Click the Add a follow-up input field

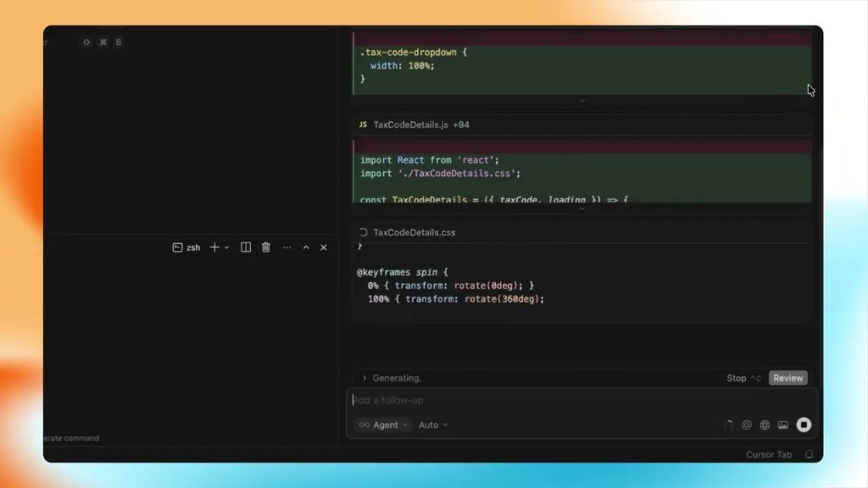(509, 399)
